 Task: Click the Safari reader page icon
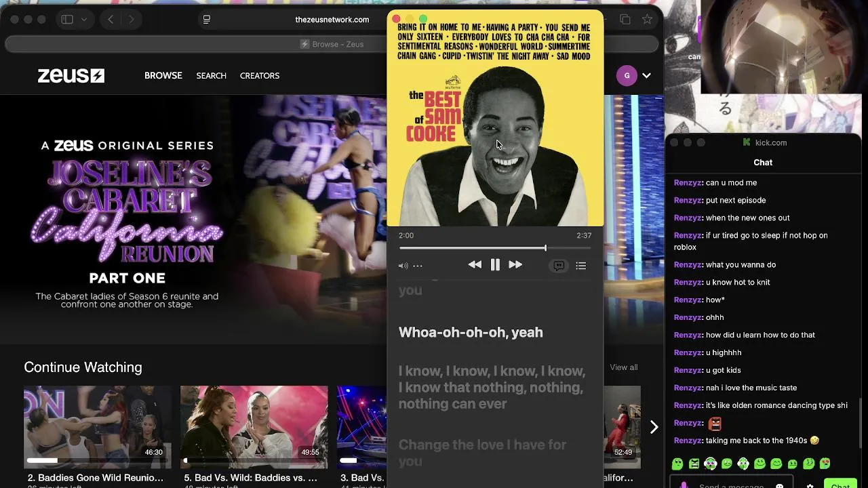click(207, 20)
